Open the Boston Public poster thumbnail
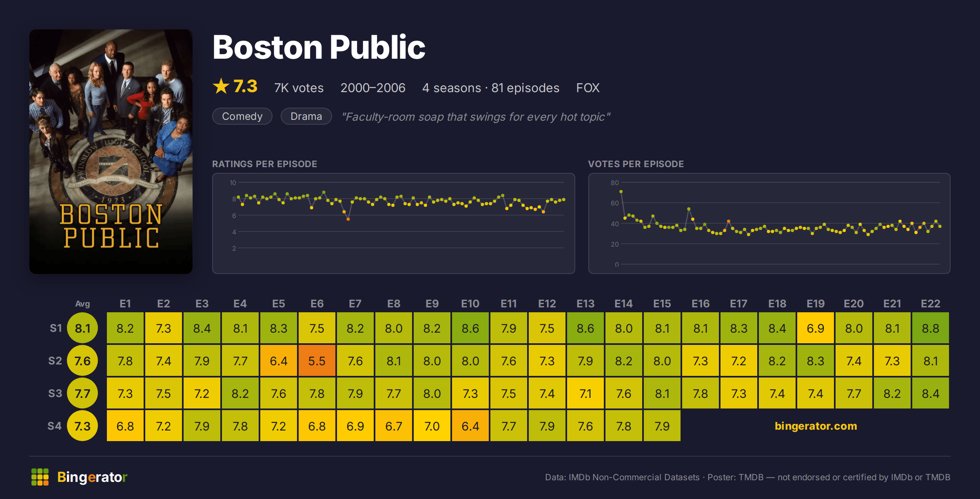 point(111,152)
